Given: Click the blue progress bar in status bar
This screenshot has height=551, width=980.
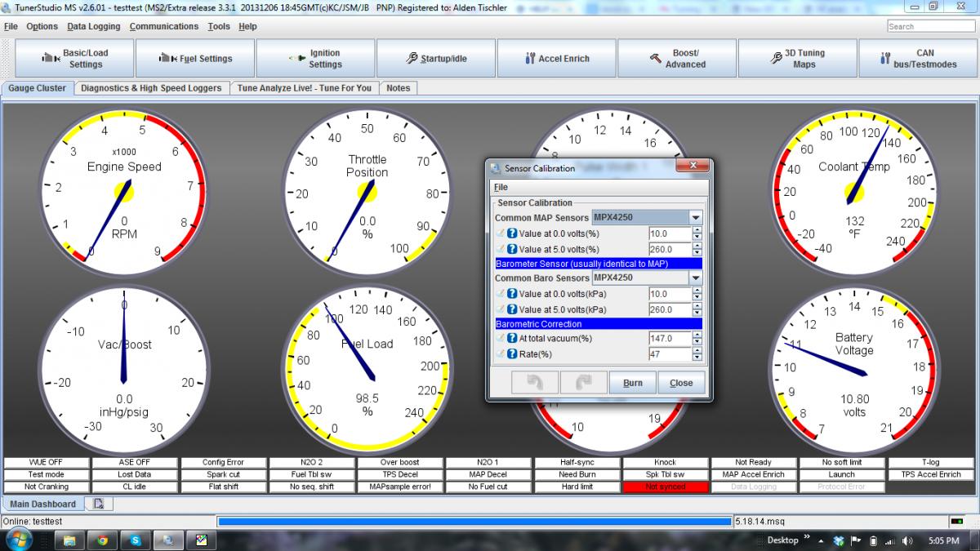Looking at the screenshot, I should pos(474,521).
